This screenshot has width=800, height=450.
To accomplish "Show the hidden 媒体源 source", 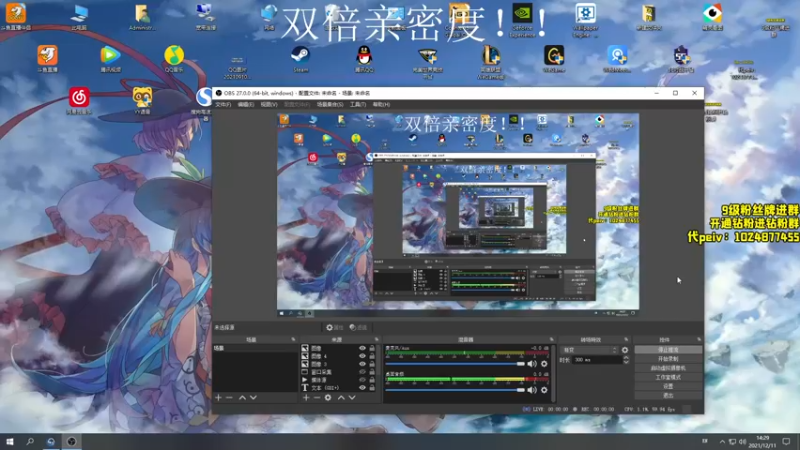I will (x=362, y=380).
